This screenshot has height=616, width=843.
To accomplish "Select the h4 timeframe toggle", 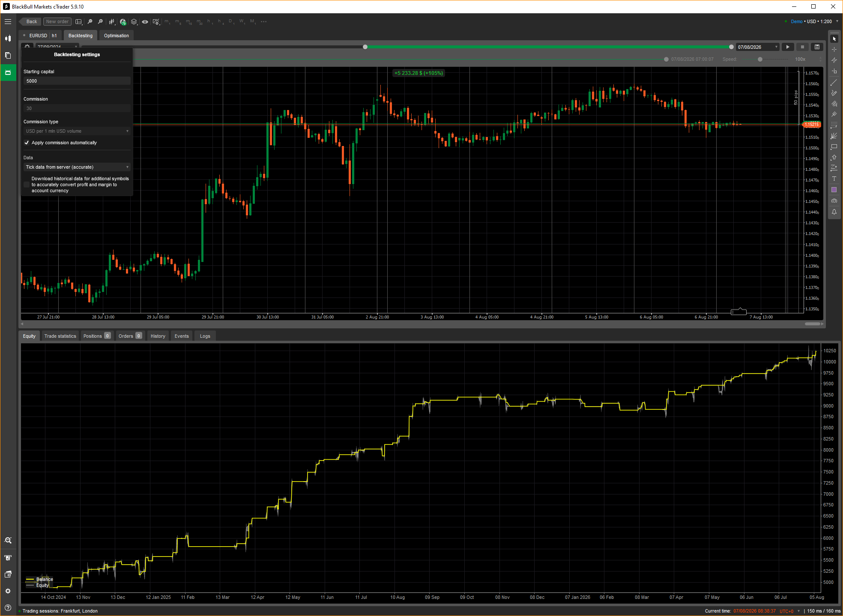I will click(x=221, y=22).
